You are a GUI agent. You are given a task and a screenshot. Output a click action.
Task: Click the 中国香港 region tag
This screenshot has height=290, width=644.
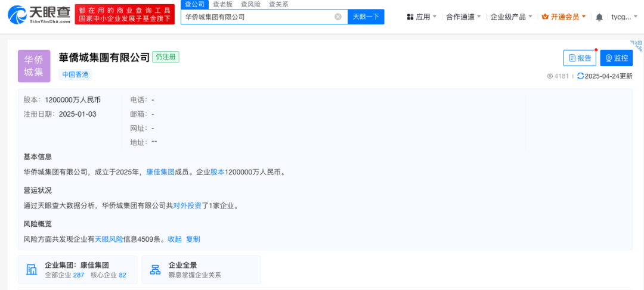tap(76, 74)
